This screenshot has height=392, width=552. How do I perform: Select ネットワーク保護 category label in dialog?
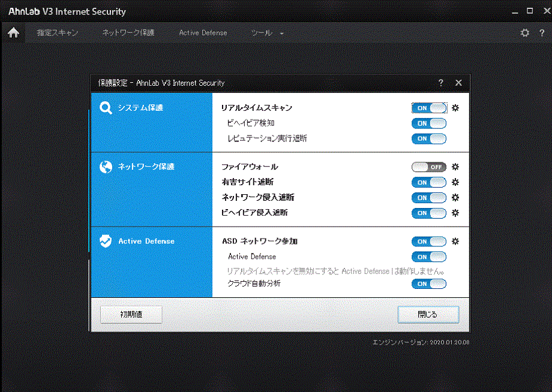coord(146,167)
